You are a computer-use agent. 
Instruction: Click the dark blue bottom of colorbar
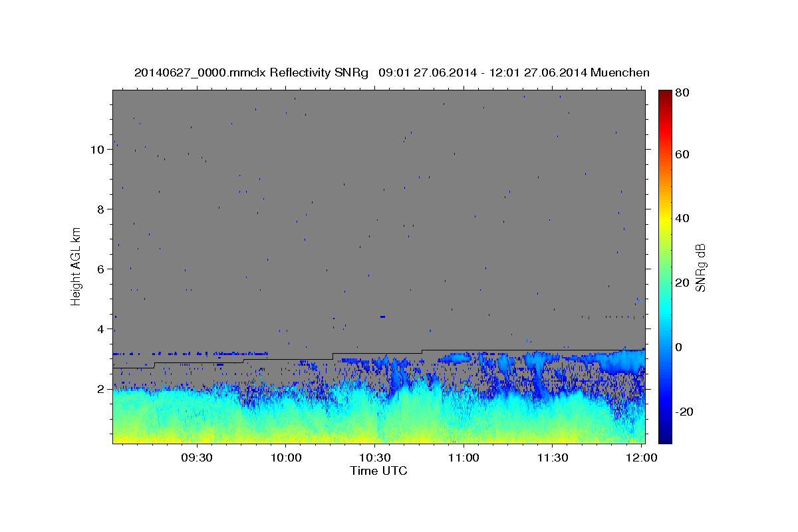tap(664, 436)
